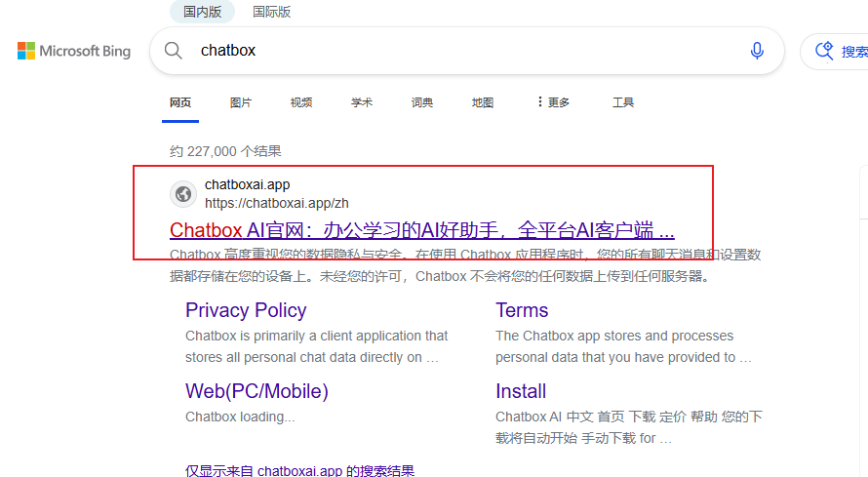
Task: Open the 地图 tab
Action: (482, 102)
